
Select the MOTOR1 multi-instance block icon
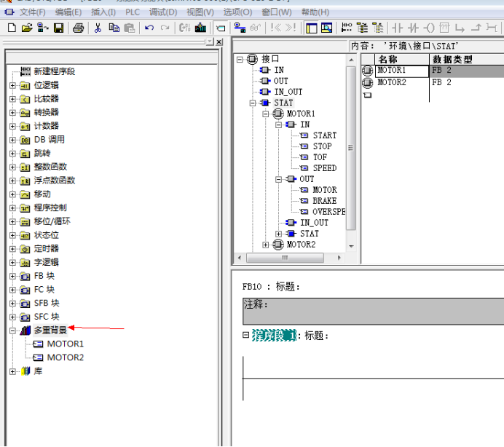coord(39,344)
